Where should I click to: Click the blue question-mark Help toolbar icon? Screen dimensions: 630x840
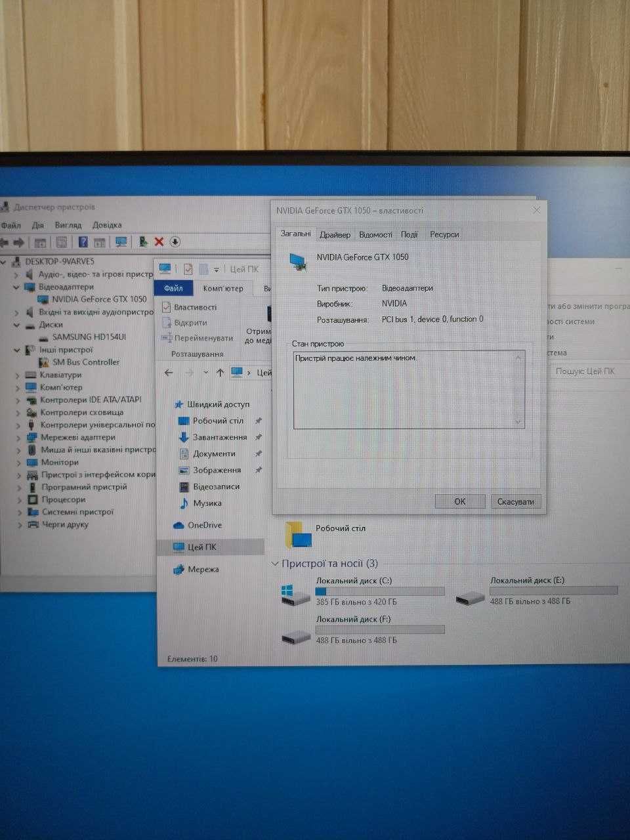pos(83,242)
